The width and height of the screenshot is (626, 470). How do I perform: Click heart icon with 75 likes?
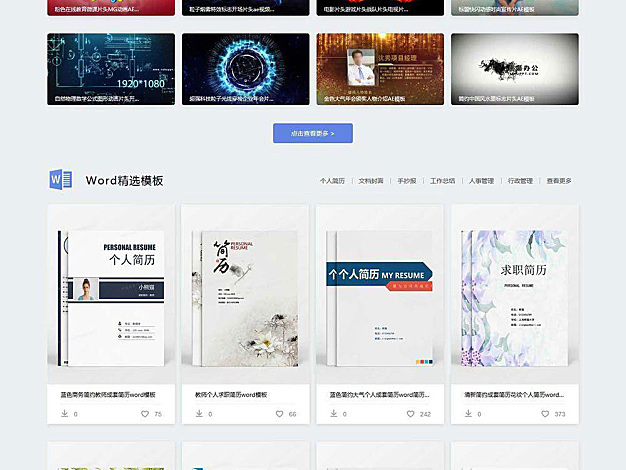[x=145, y=414]
